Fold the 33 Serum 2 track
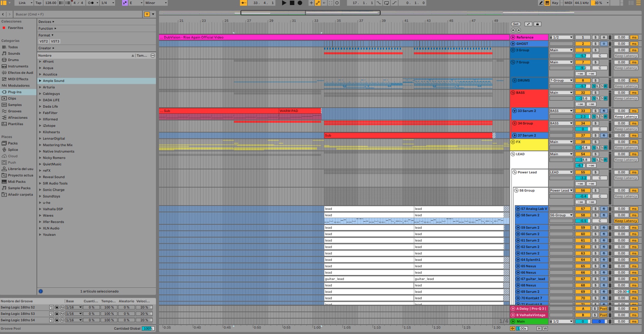The height and width of the screenshot is (334, 644). pos(515,111)
